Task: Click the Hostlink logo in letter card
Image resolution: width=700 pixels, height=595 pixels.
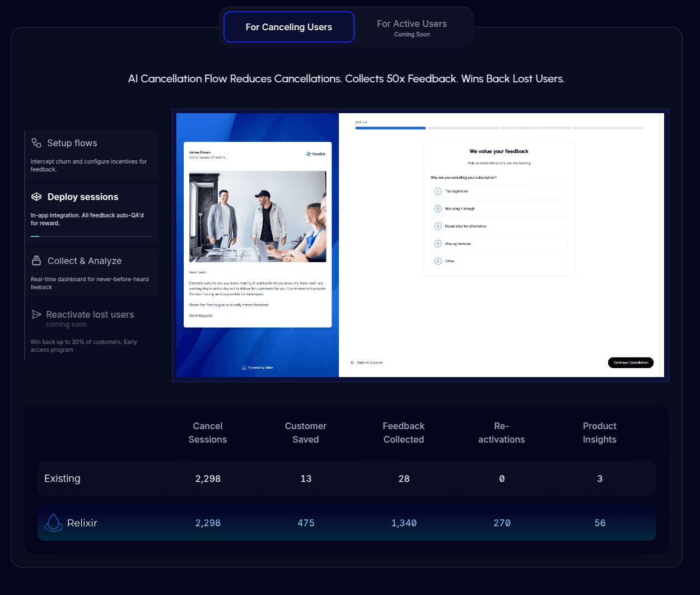Action: 315,154
